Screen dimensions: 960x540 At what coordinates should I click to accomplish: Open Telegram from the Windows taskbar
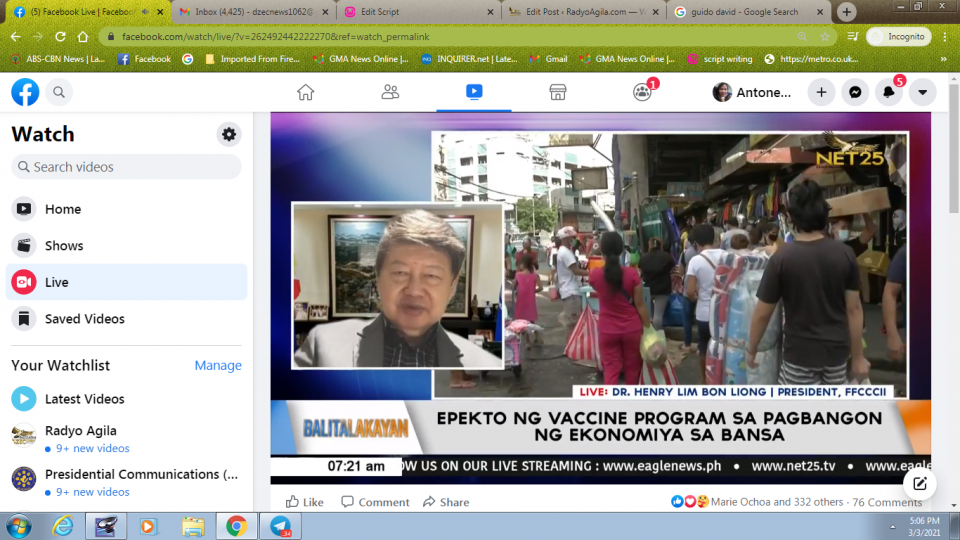pos(280,526)
